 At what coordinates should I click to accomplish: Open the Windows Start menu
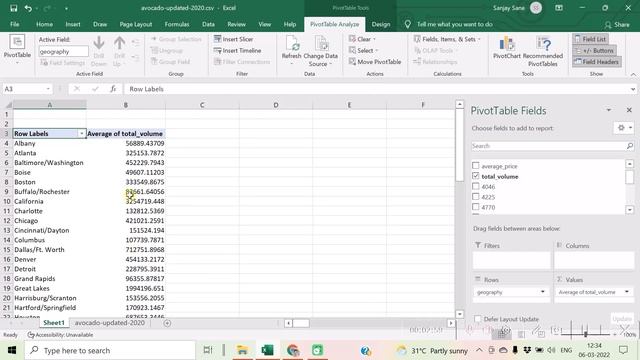[11, 350]
